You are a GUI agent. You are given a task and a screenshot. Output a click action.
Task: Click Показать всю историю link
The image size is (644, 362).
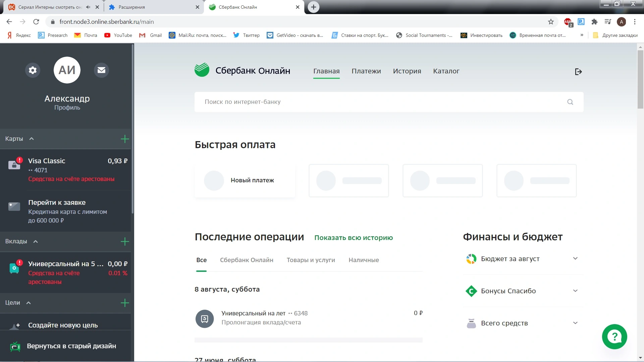pos(354,238)
